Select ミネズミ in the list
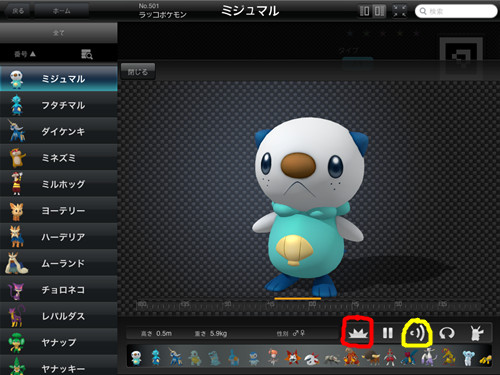The image size is (500, 375). click(59, 158)
